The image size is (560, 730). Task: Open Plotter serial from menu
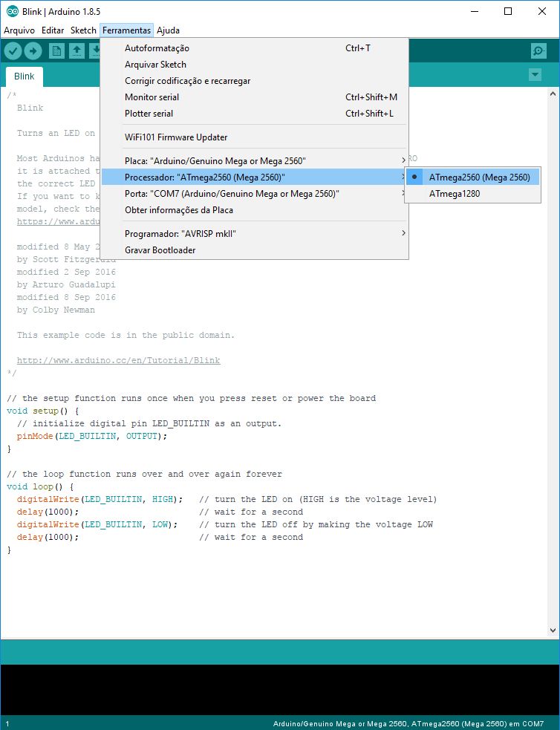(x=255, y=113)
